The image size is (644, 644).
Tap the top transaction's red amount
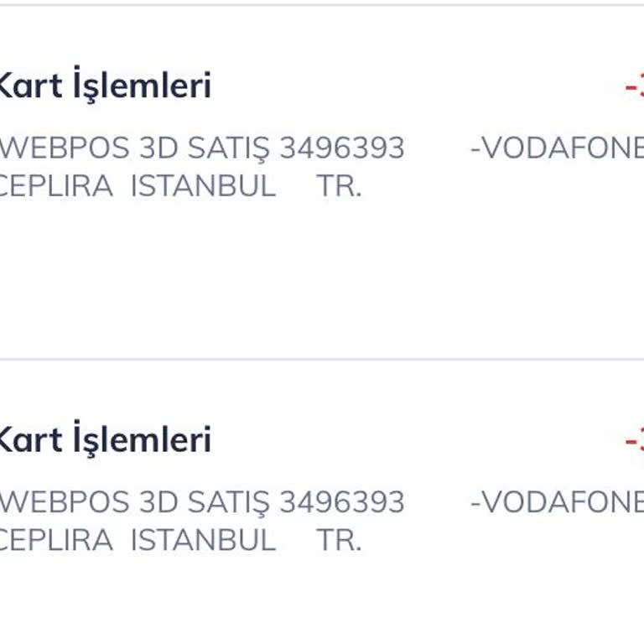point(635,86)
